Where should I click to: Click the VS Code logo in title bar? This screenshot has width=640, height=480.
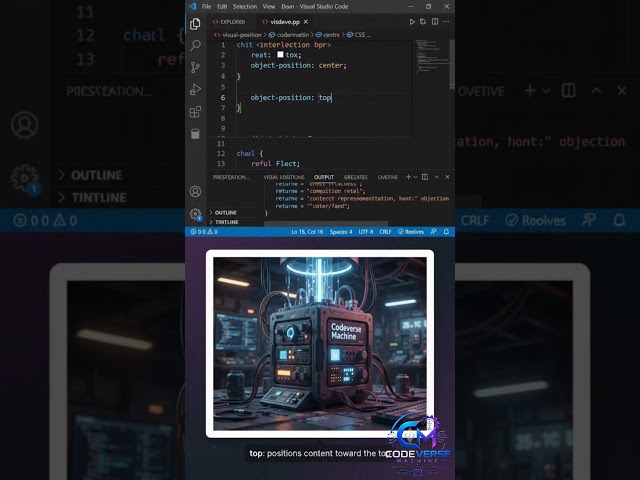tap(193, 6)
